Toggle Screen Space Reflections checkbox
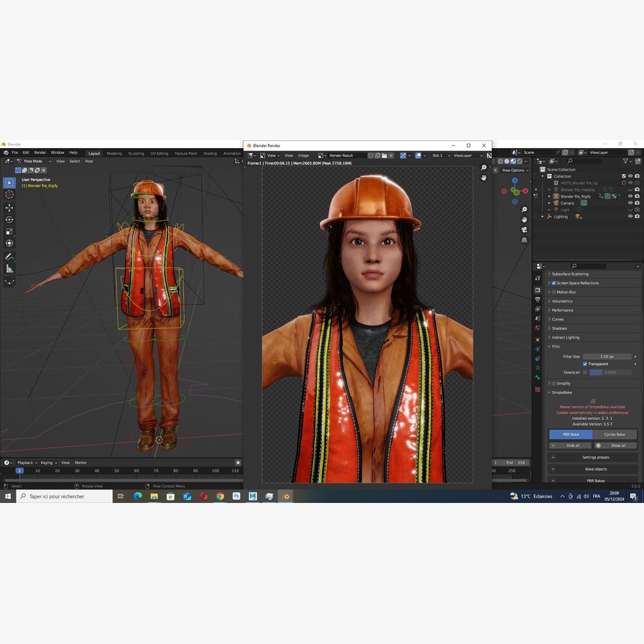Viewport: 644px width, 644px height. 554,283
